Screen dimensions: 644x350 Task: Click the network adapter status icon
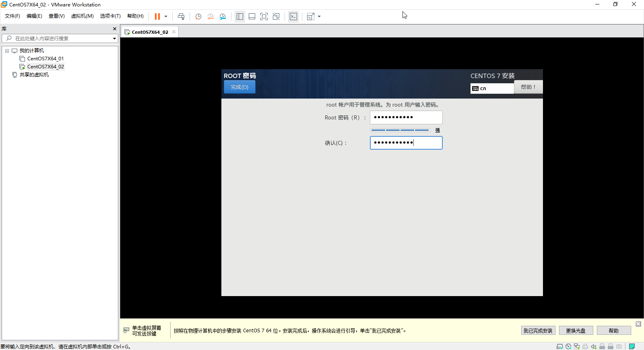click(577, 346)
